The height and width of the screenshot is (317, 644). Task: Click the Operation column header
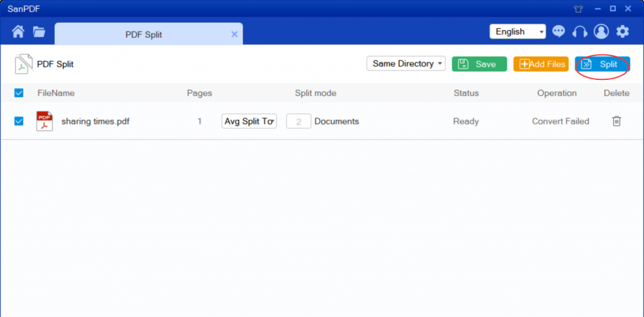tap(557, 93)
